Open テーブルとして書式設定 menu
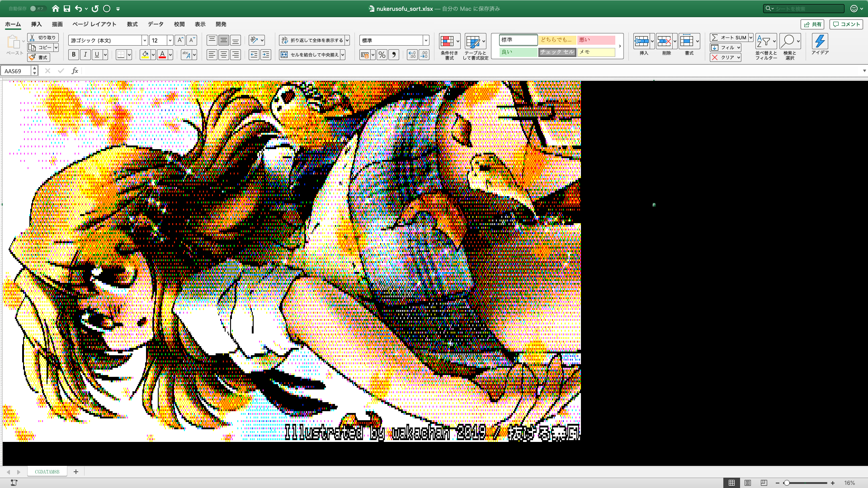Image resolution: width=868 pixels, height=488 pixels. click(475, 47)
